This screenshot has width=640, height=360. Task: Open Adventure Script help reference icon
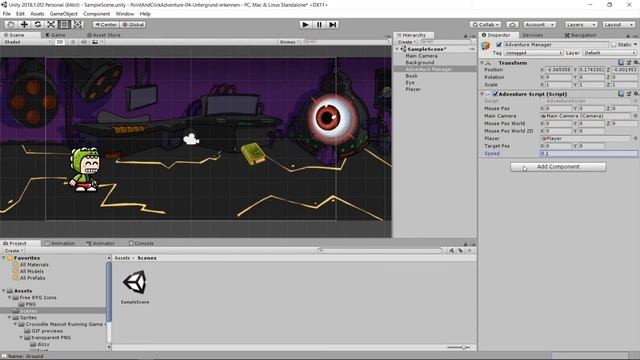[621, 94]
